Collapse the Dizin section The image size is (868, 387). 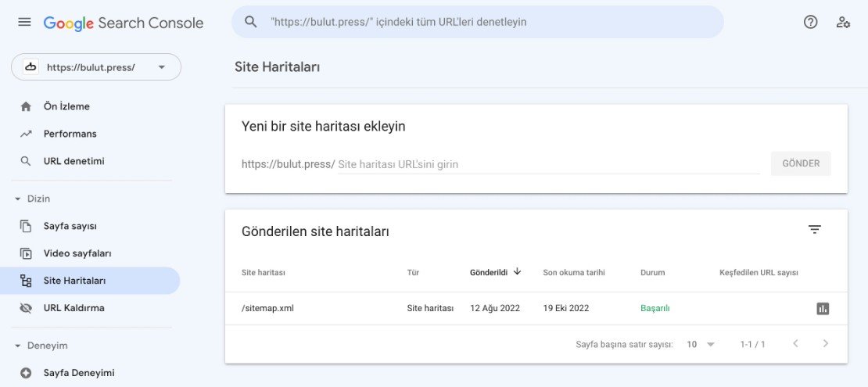point(19,199)
